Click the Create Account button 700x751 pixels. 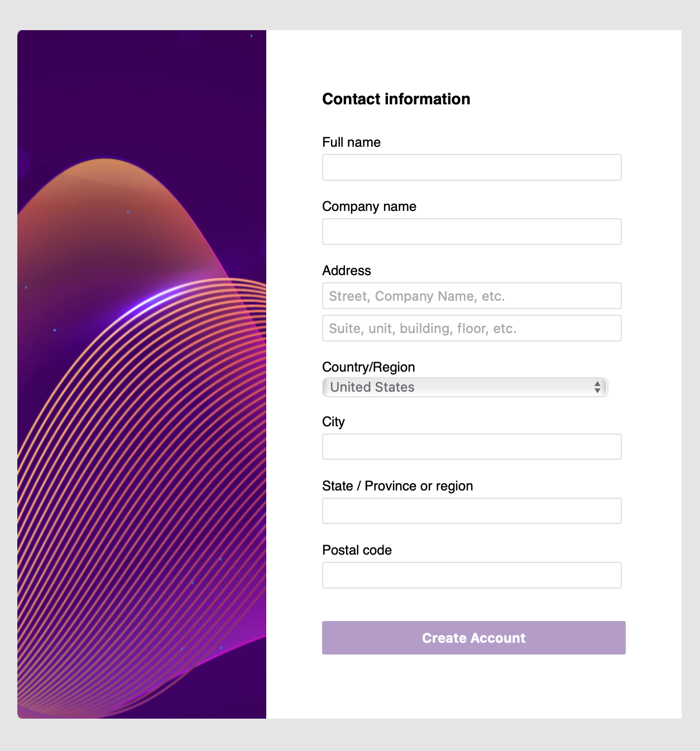474,638
